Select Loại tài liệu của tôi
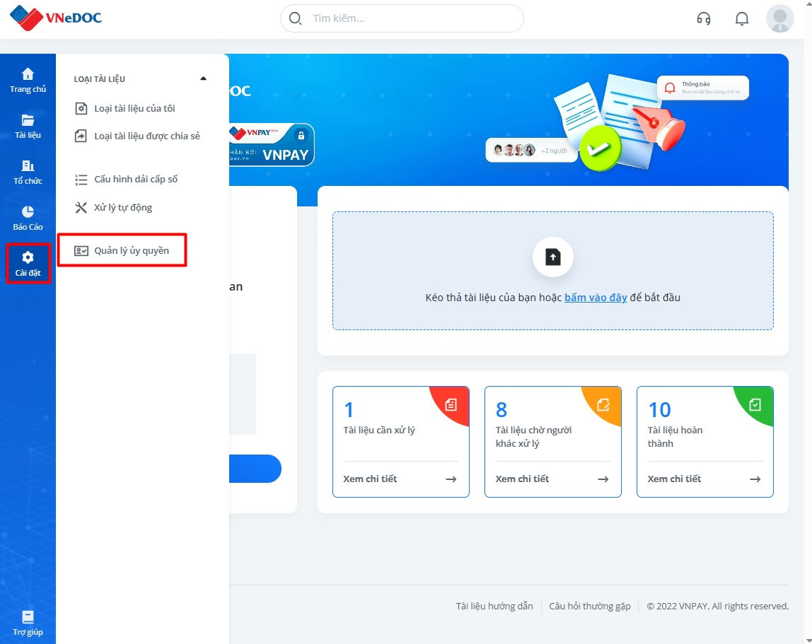 point(124,108)
